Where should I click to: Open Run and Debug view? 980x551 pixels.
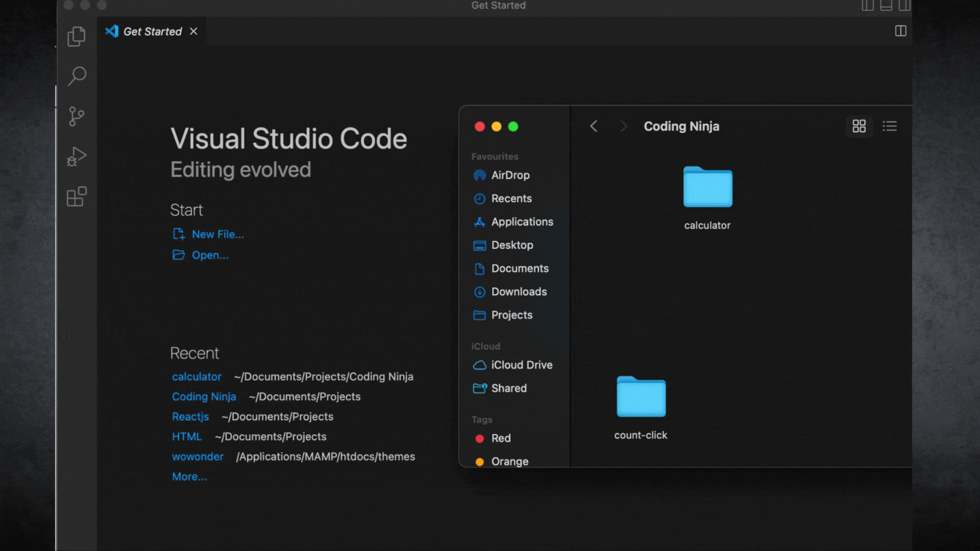click(77, 156)
